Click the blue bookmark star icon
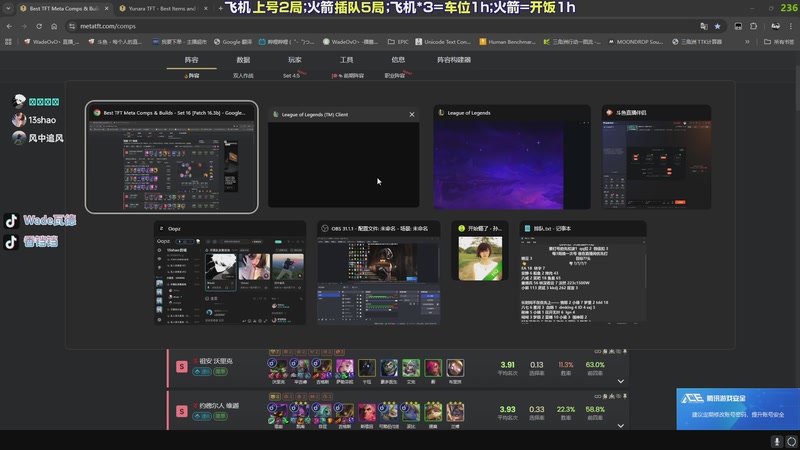 point(717,26)
